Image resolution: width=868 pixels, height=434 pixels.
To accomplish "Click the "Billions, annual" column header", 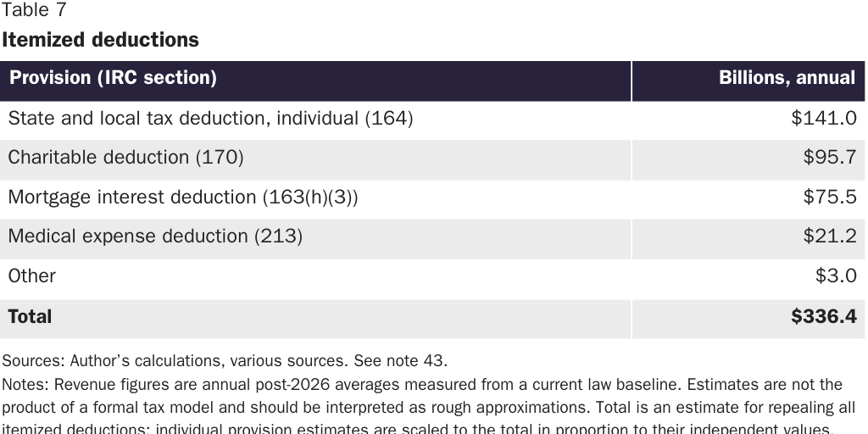I will point(787,78).
